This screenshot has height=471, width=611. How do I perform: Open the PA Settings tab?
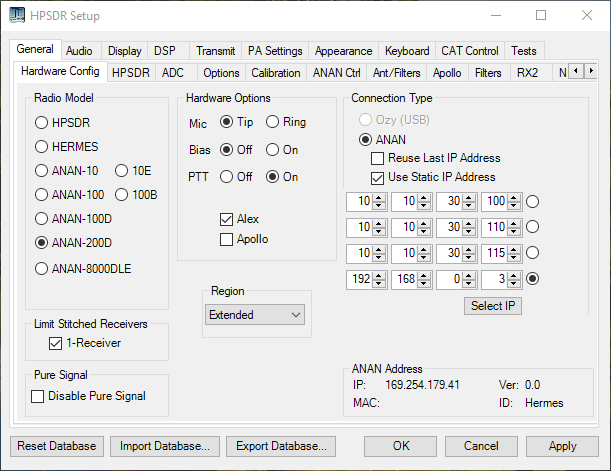(275, 51)
